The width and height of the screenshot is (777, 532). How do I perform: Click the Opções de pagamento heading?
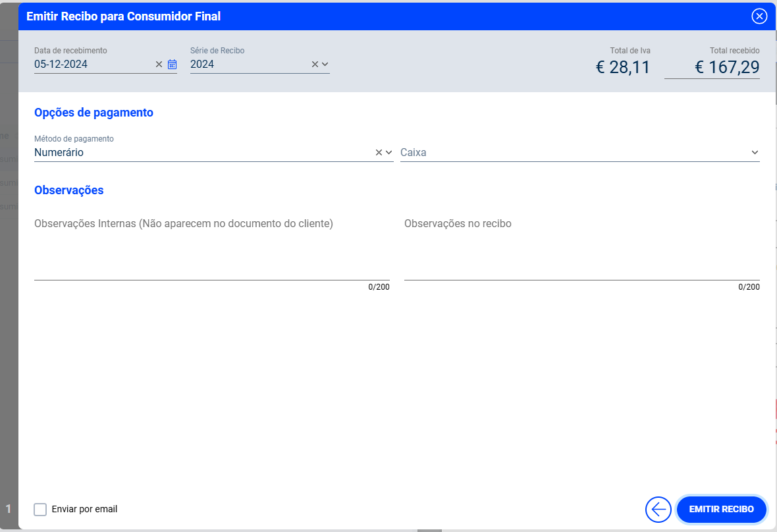94,113
